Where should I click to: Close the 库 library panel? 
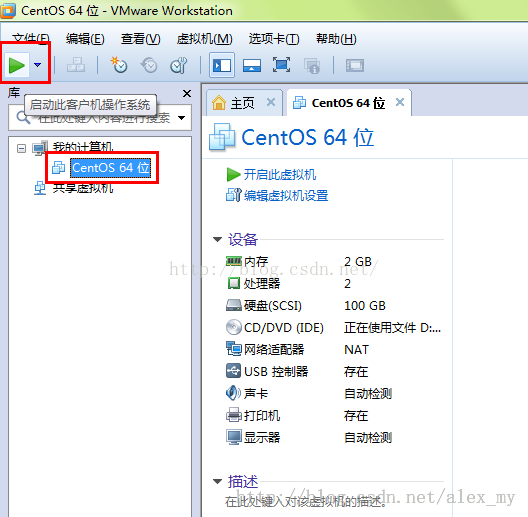click(x=187, y=93)
